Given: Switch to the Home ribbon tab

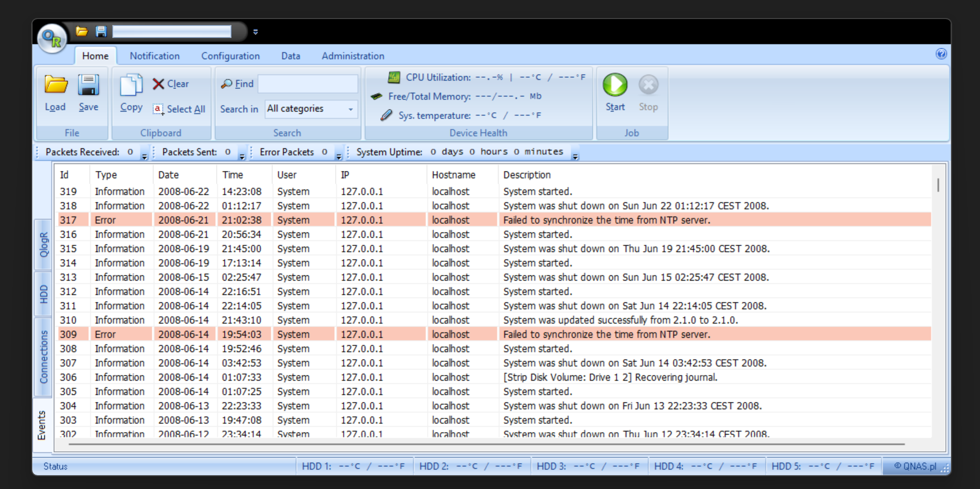Looking at the screenshot, I should (x=95, y=56).
